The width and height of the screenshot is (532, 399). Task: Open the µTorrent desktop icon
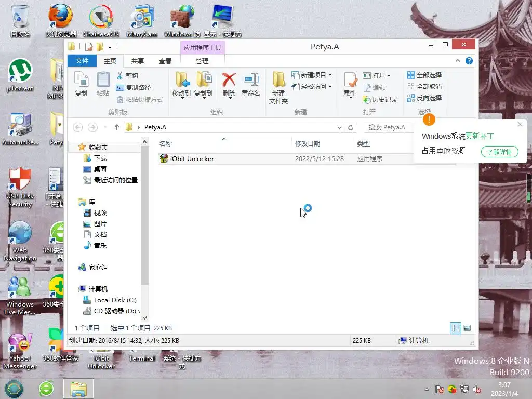point(20,75)
